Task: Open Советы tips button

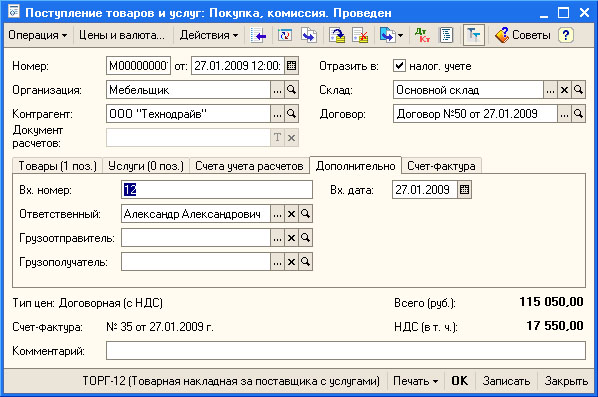Action: pyautogui.click(x=522, y=35)
